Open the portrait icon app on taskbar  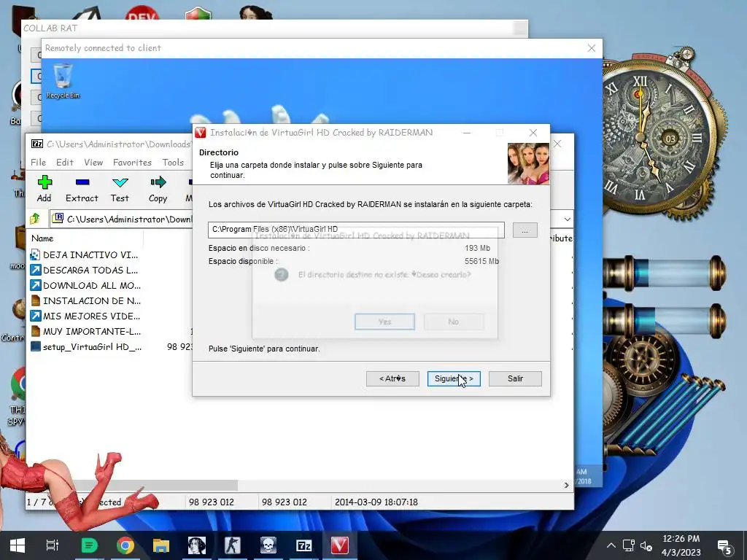pyautogui.click(x=197, y=545)
